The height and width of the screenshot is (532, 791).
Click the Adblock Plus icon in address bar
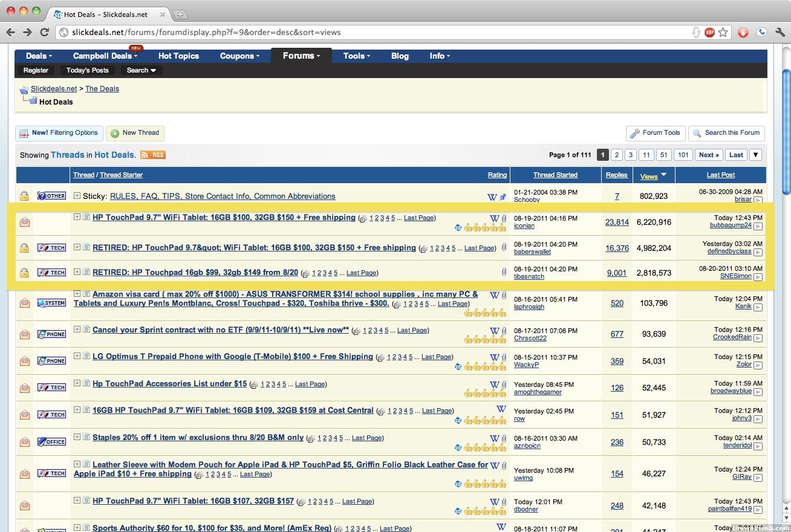[709, 32]
